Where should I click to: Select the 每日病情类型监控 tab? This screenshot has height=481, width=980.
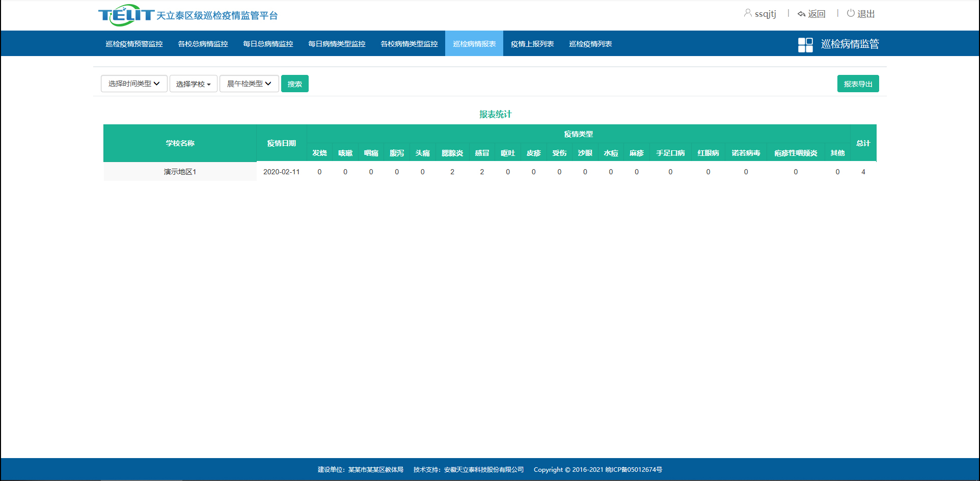tap(337, 44)
